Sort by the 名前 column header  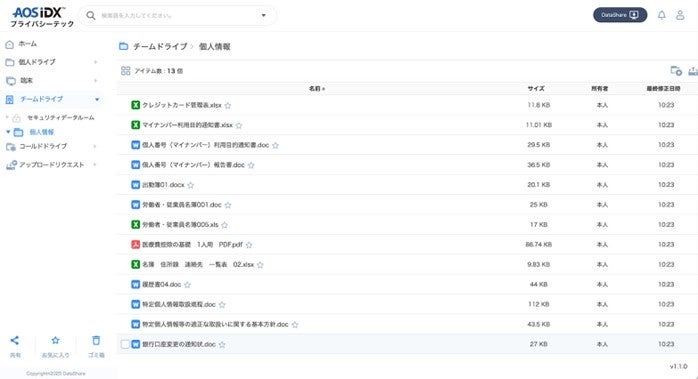coord(317,89)
